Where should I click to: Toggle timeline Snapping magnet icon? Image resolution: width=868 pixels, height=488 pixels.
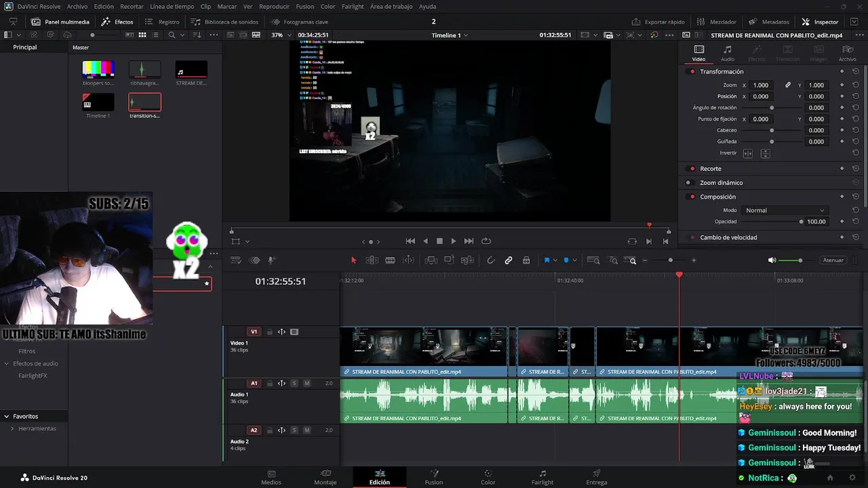pos(491,260)
